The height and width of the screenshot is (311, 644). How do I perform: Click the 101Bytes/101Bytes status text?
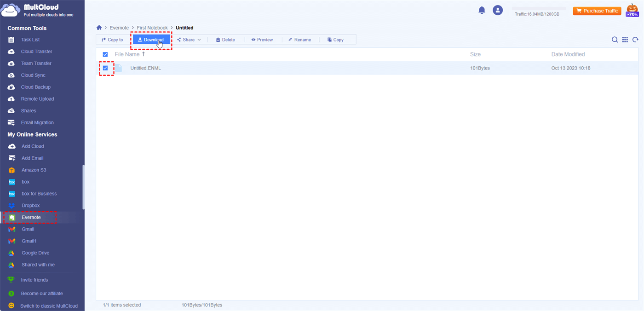coord(202,305)
